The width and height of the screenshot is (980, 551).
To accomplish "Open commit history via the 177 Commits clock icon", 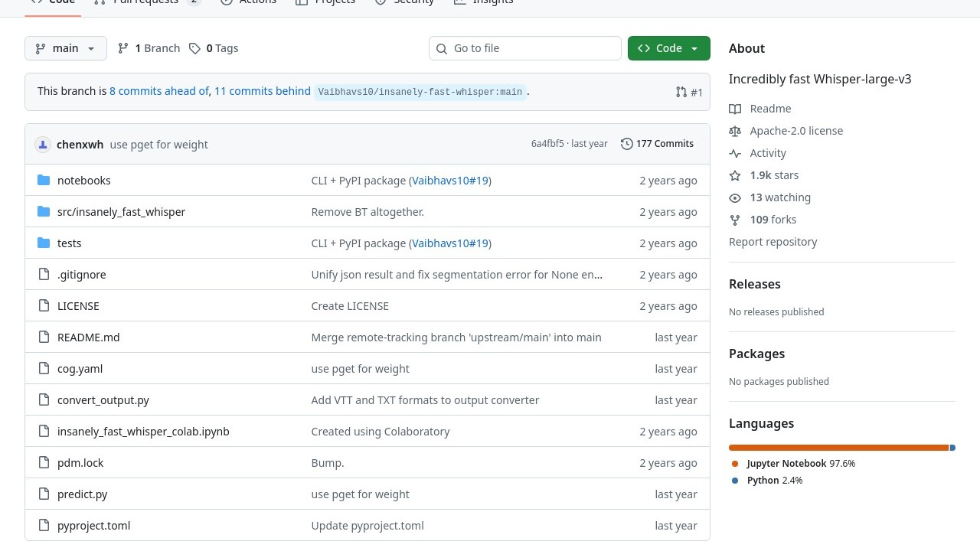I will (627, 144).
